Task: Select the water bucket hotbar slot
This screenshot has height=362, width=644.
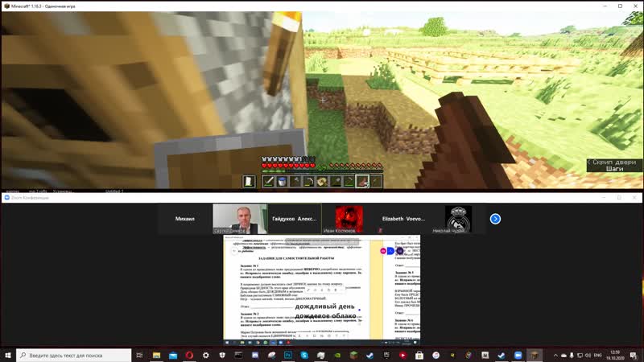Action: 283,181
